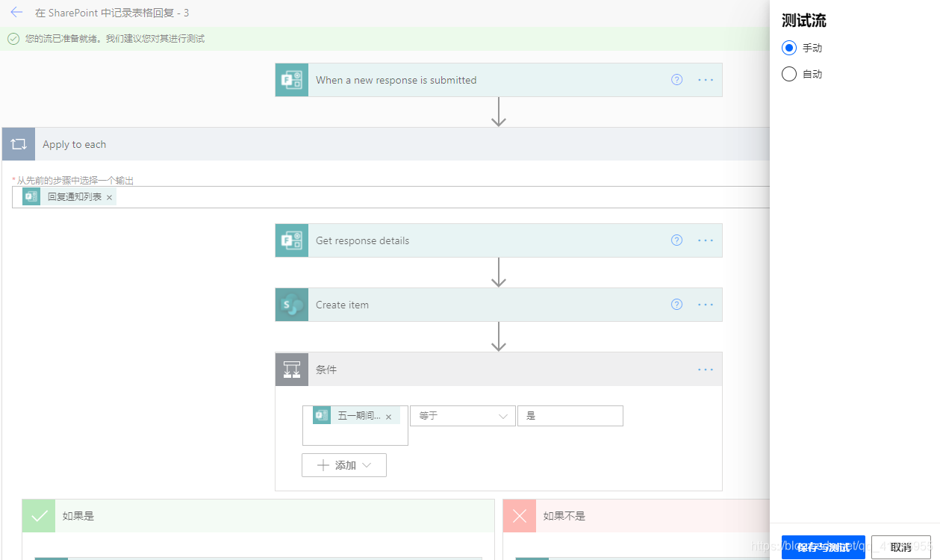
Task: Open the 等于 operator dropdown
Action: pyautogui.click(x=462, y=416)
